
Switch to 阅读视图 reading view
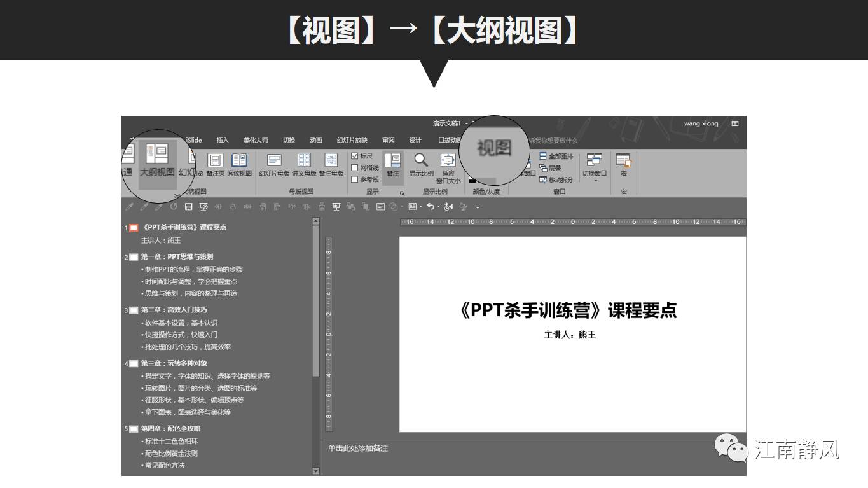[240, 165]
